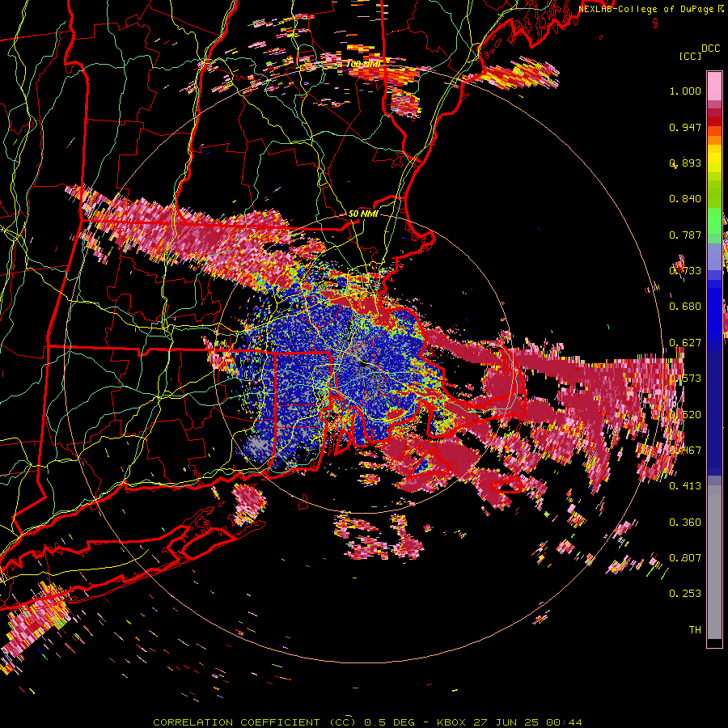Click the 0.627 value on the color scale
728x728 pixels.
685,343
